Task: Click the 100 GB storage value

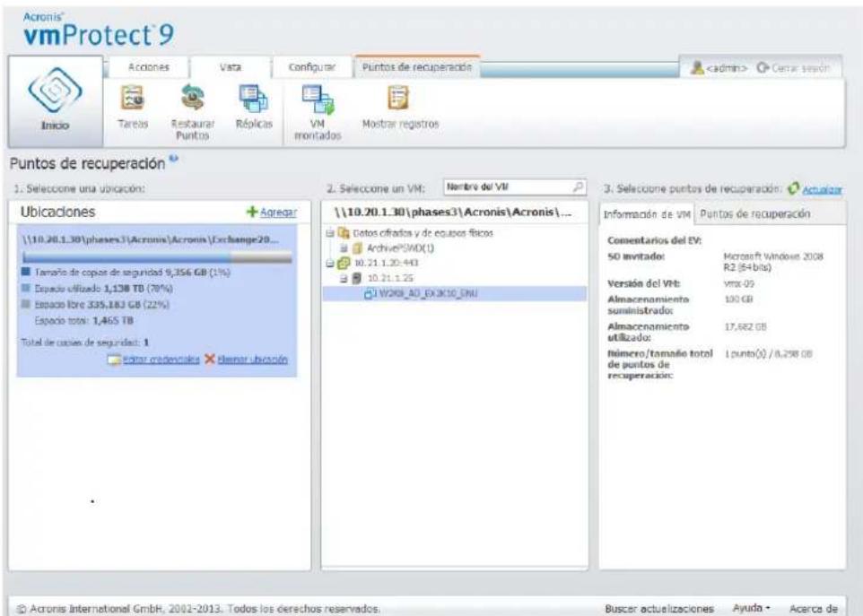Action: click(x=738, y=299)
